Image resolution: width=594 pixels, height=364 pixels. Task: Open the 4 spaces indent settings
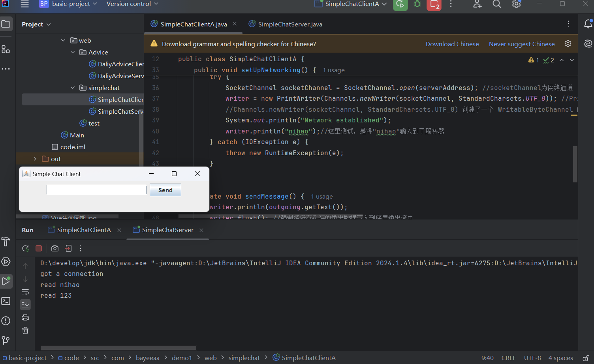[560, 358]
